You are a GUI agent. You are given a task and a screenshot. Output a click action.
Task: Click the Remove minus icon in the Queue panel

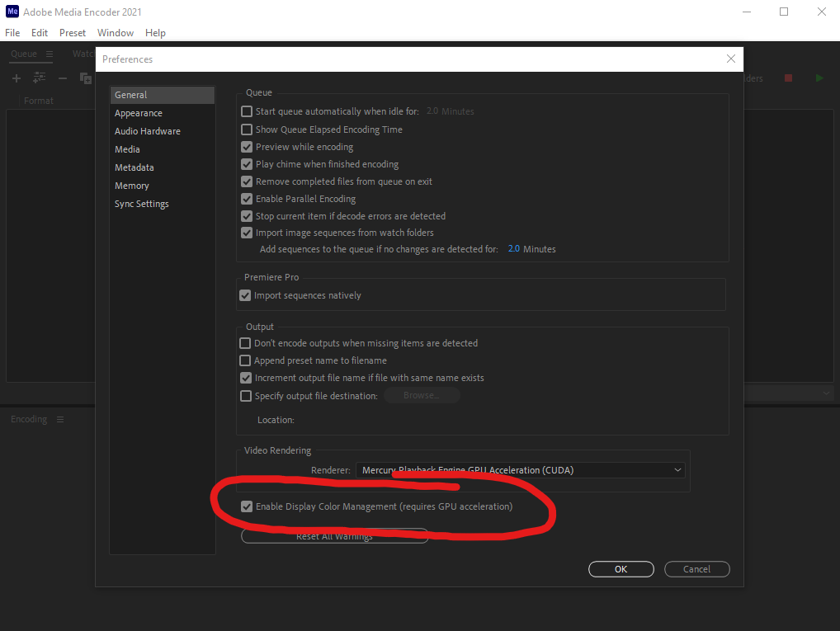point(62,78)
